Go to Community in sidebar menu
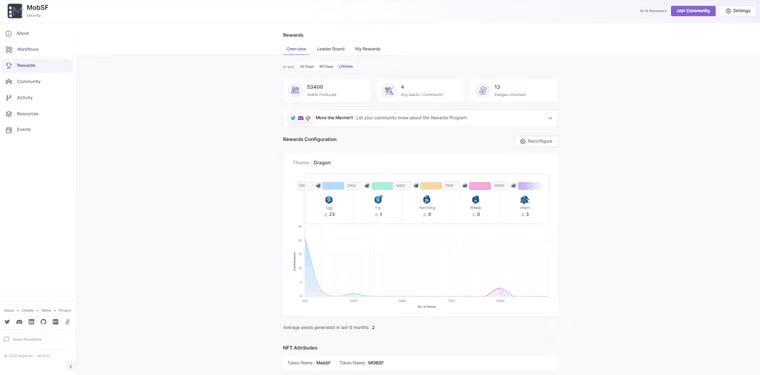Screen dimensions: 760x375 [x=37, y=81]
